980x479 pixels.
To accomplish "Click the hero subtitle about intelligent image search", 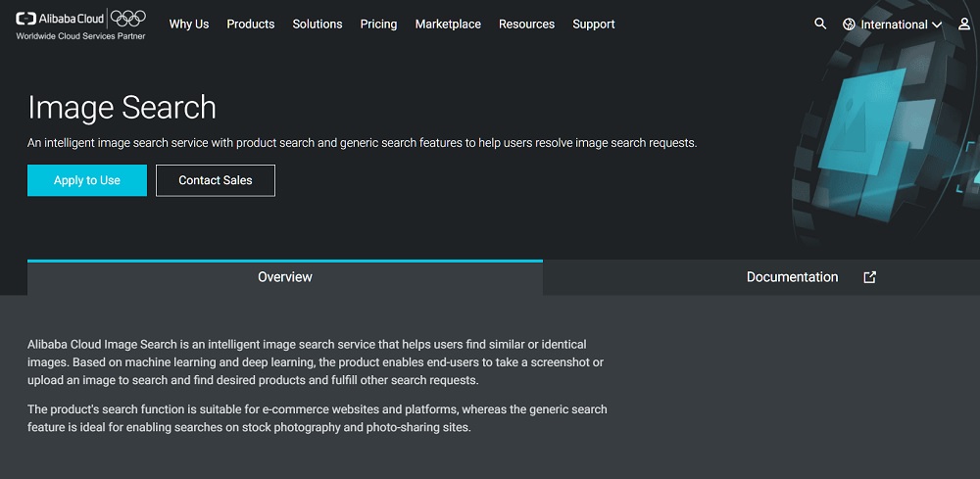I will click(362, 143).
